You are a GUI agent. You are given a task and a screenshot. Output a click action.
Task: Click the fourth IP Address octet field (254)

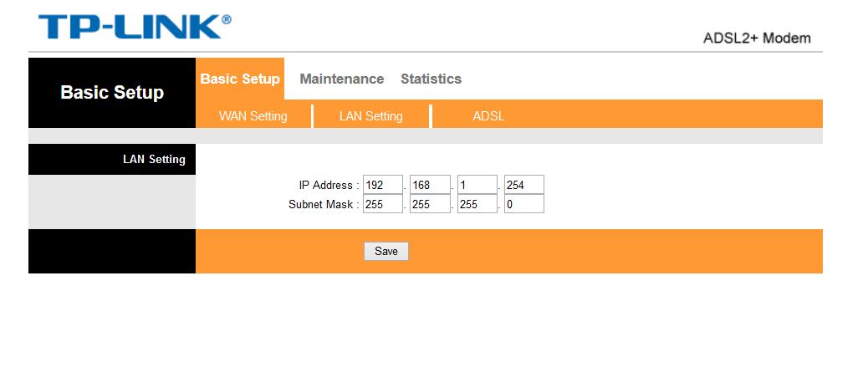(x=523, y=185)
